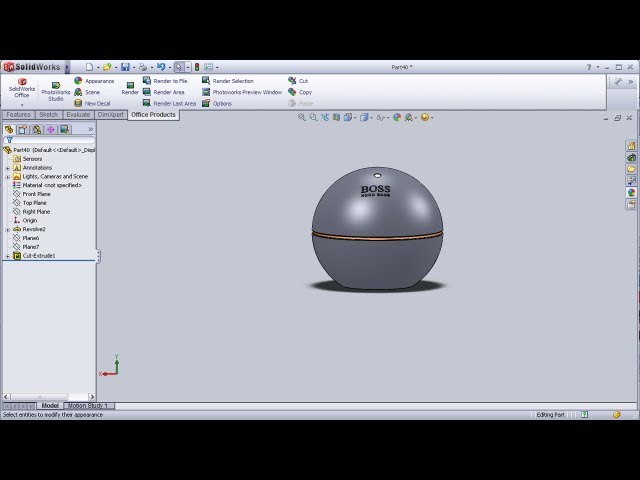Click Zoom to Fit in the view toolbar
Viewport: 640px width, 480px height.
tap(302, 118)
